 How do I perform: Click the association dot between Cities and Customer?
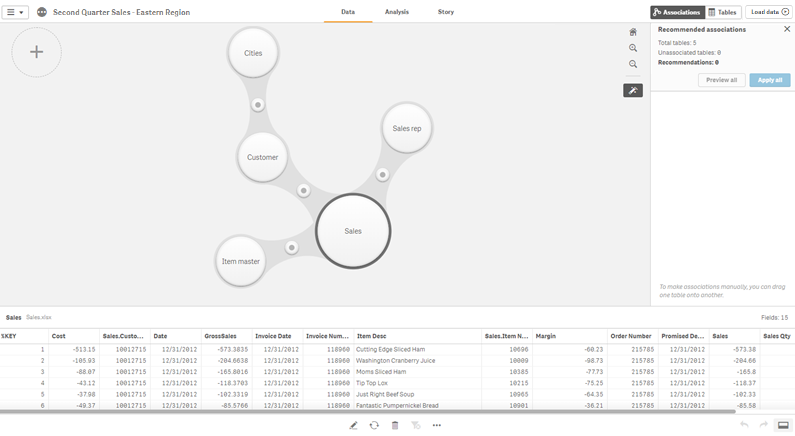[258, 105]
